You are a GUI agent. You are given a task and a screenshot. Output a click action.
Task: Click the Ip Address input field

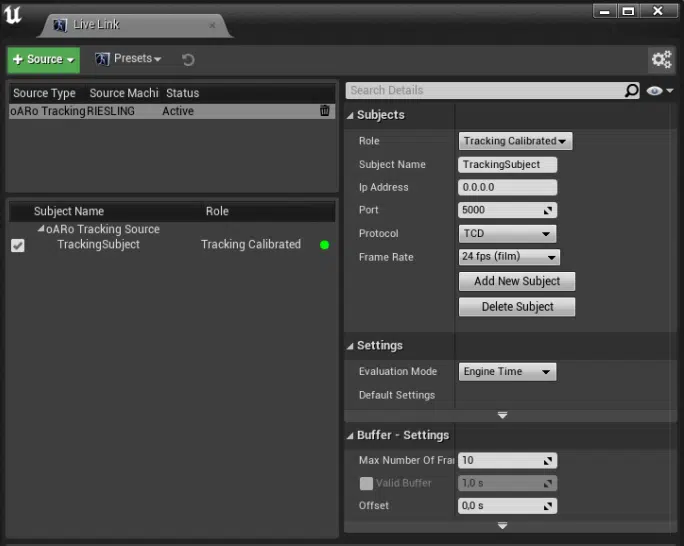click(x=507, y=188)
